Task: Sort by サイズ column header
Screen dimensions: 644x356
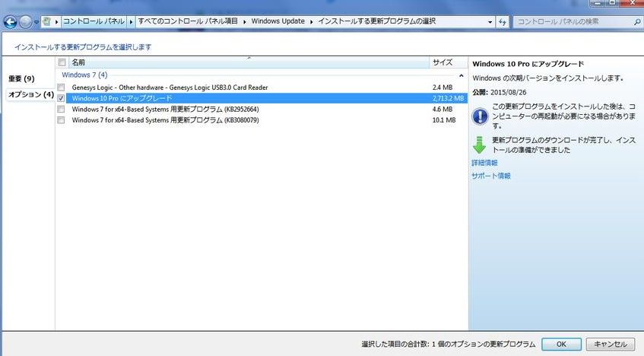Action: (448, 62)
